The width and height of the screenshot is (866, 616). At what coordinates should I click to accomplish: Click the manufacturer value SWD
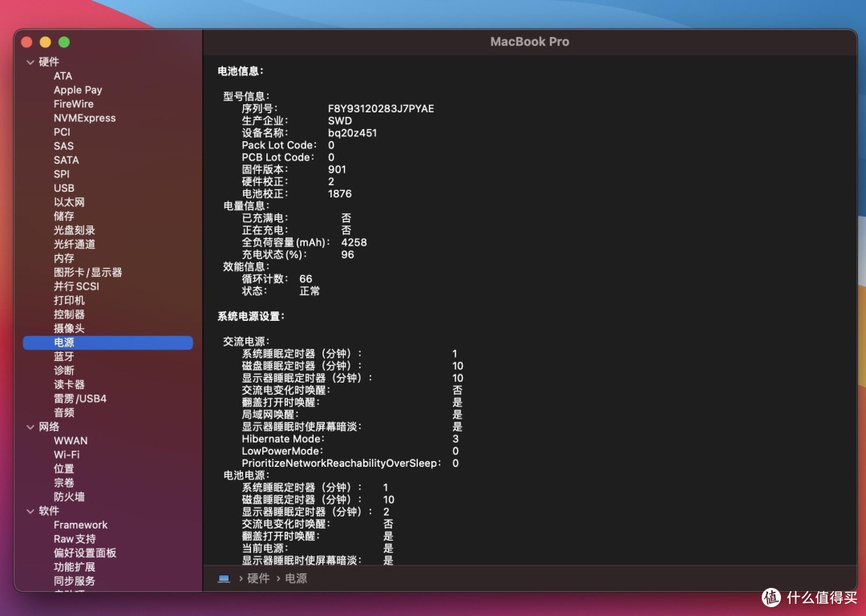click(340, 121)
